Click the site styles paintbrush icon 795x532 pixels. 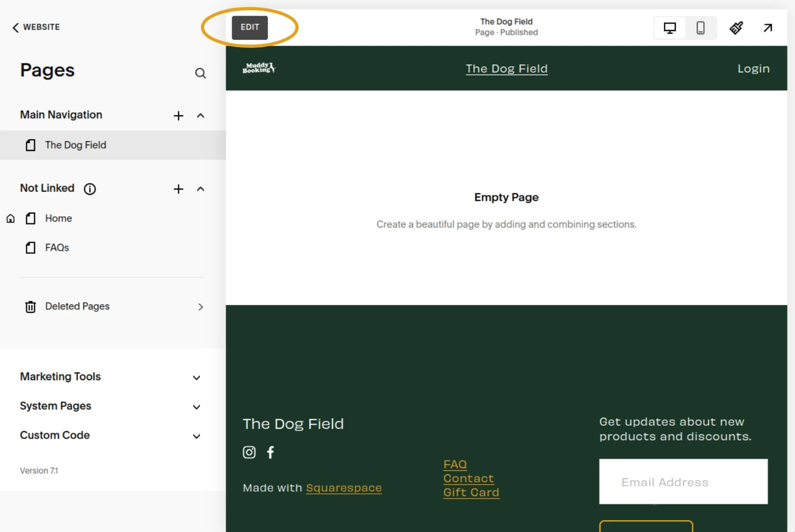736,27
